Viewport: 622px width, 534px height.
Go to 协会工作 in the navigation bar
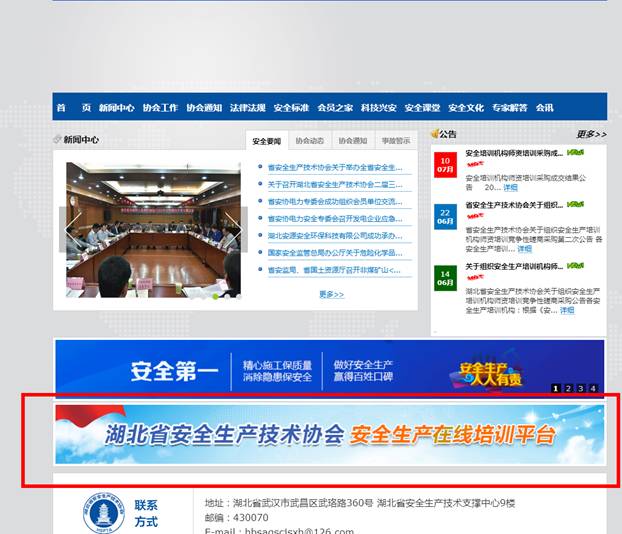[160, 108]
